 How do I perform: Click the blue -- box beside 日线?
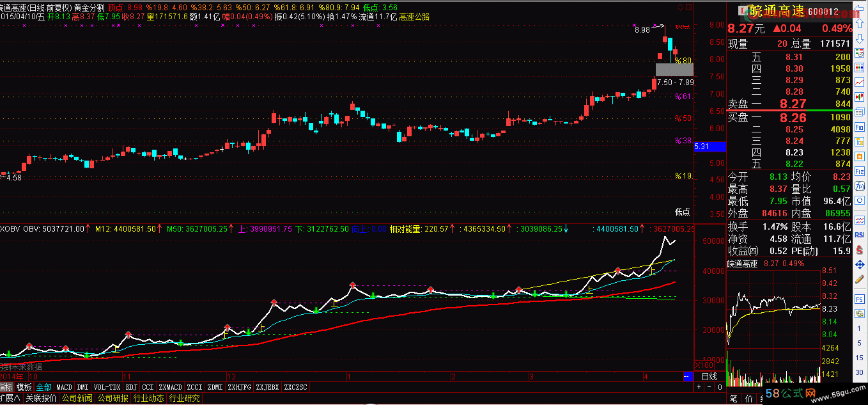click(688, 376)
